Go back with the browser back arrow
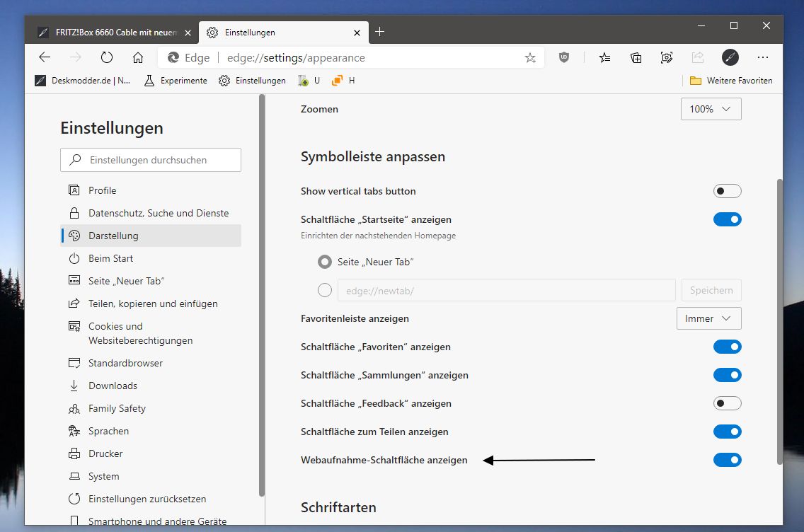 pyautogui.click(x=45, y=57)
